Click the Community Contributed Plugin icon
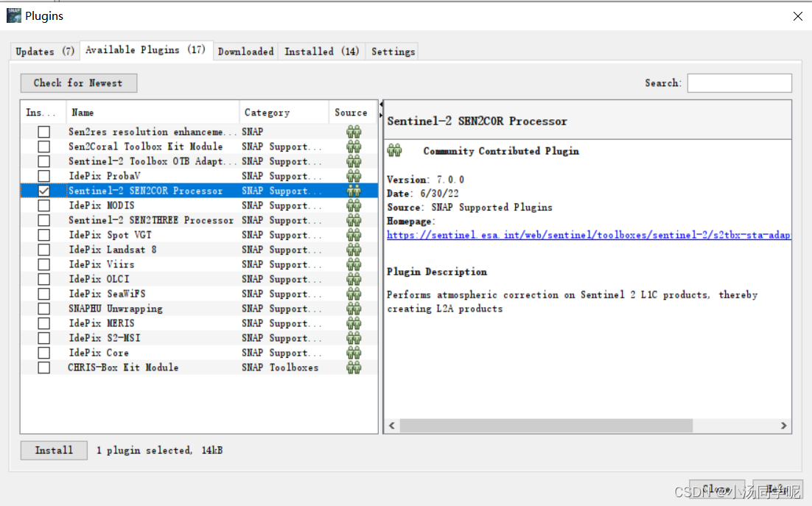 pyautogui.click(x=394, y=150)
